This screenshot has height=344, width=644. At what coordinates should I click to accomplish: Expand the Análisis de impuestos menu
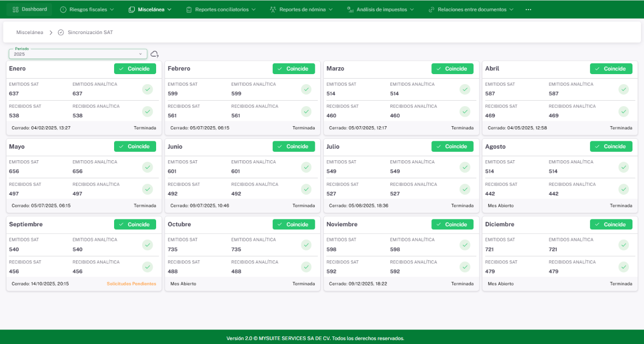380,10
